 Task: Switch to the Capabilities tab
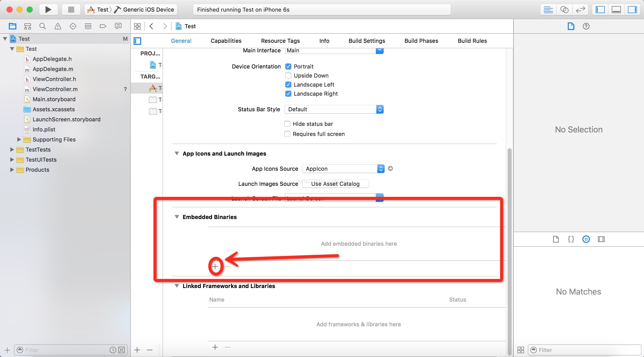click(x=226, y=41)
